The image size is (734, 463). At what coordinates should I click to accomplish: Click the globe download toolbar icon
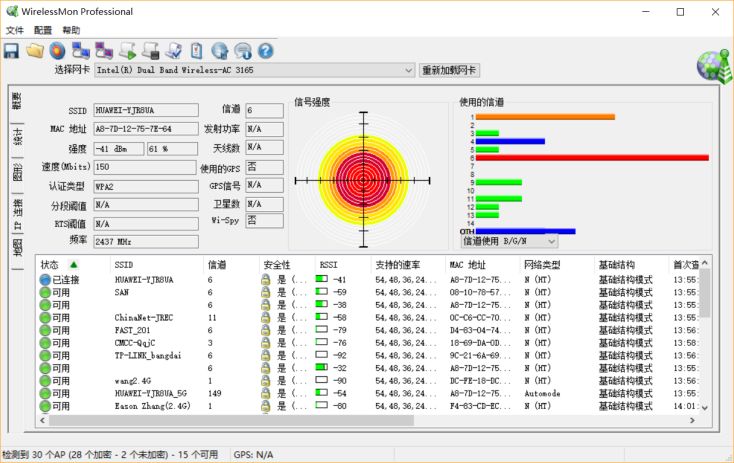pyautogui.click(x=220, y=51)
